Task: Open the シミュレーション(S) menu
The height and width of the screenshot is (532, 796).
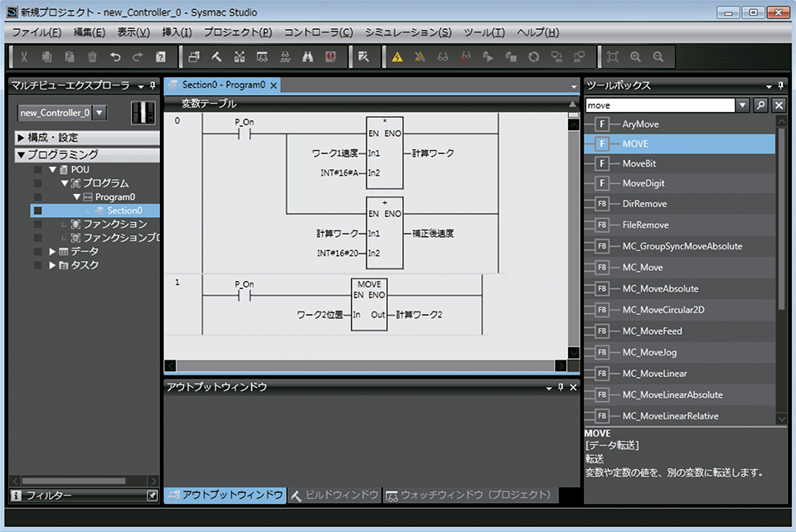Action: tap(408, 32)
